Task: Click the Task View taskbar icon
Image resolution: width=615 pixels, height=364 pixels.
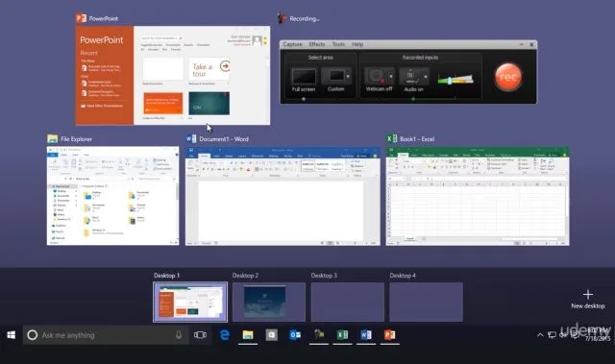Action: (200, 335)
